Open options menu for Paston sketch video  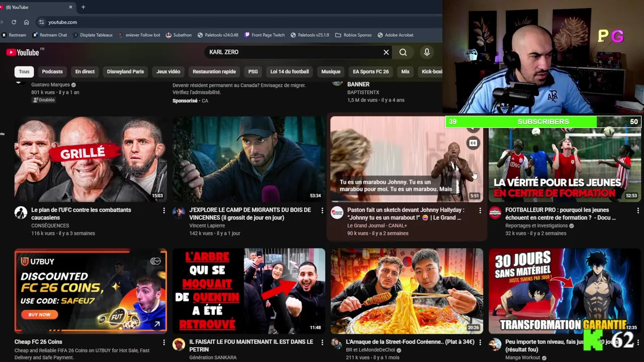click(480, 211)
